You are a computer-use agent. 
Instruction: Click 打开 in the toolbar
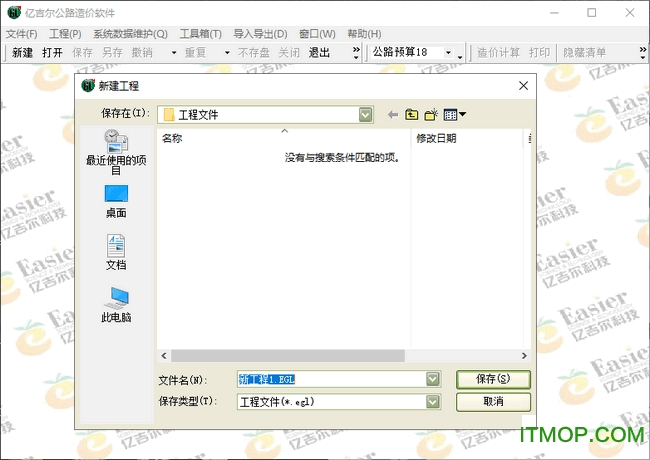click(x=52, y=53)
